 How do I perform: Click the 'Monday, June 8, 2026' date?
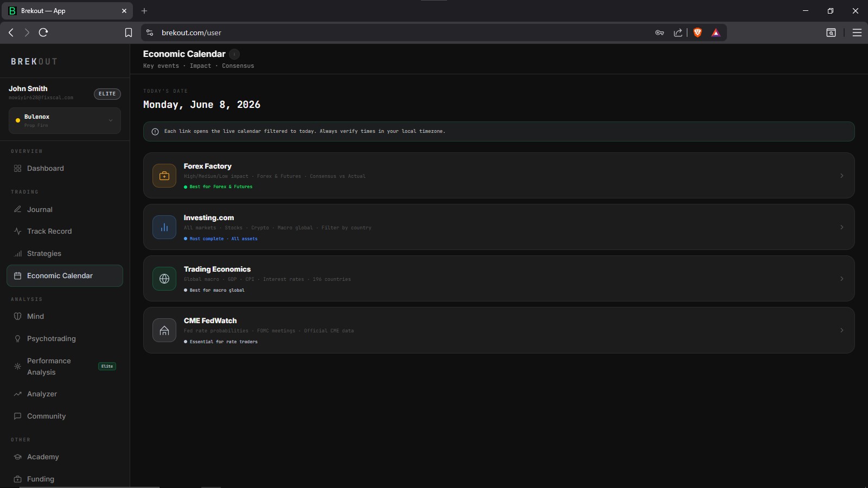coord(202,105)
